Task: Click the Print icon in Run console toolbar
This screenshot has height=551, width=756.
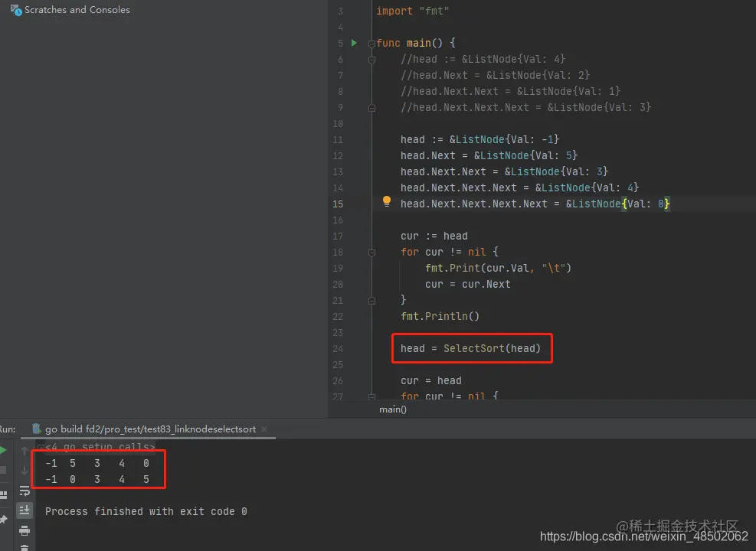Action: point(25,531)
